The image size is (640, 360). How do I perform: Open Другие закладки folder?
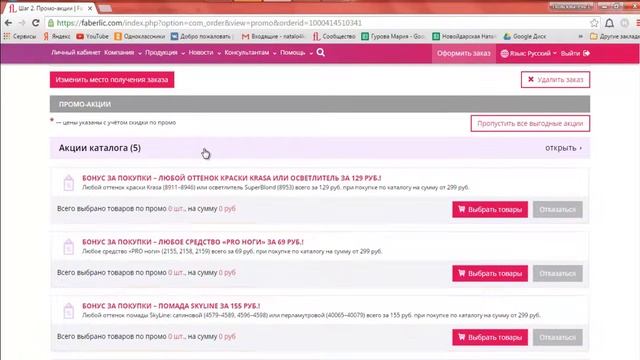point(615,36)
